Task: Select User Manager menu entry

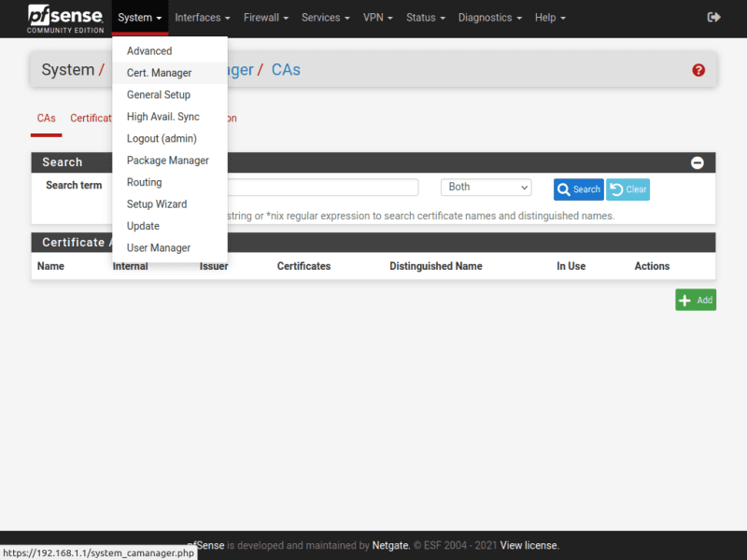Action: [159, 248]
